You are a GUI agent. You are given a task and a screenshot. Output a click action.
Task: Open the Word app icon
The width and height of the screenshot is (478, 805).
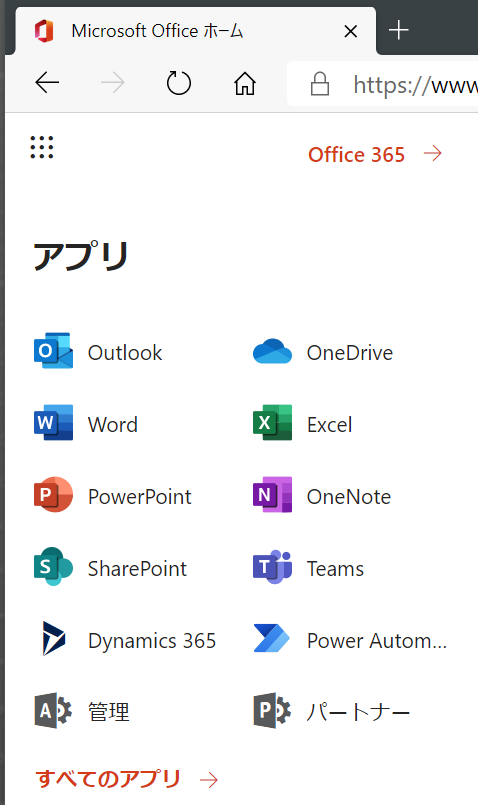[x=53, y=423]
